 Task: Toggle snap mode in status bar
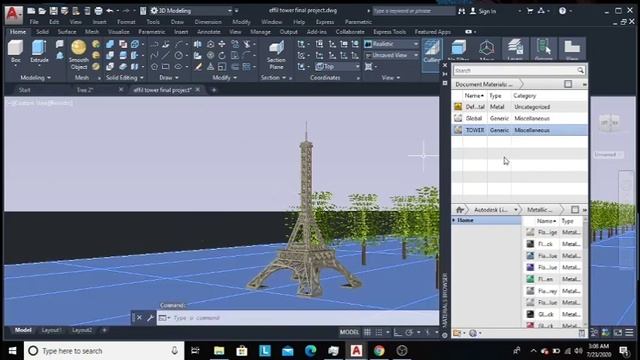(x=379, y=332)
